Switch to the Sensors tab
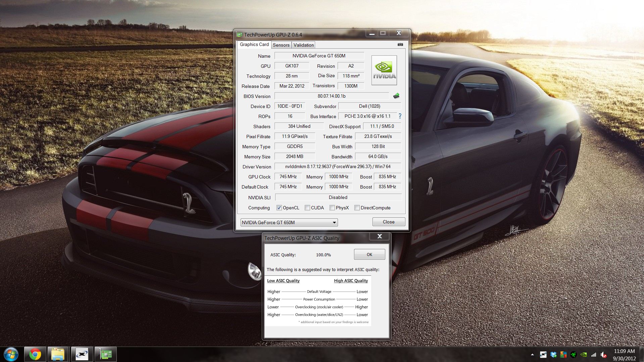The image size is (644, 362). (281, 45)
